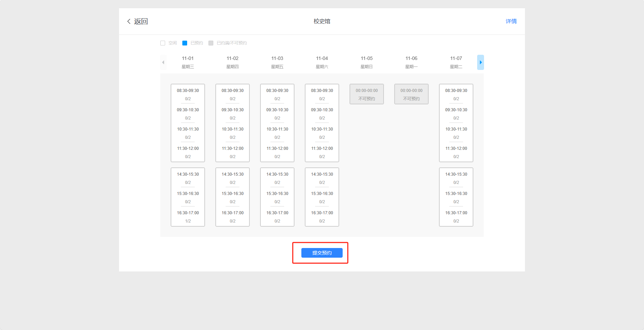Pick the 11:30-12:00 slot on 11-07

point(456,152)
